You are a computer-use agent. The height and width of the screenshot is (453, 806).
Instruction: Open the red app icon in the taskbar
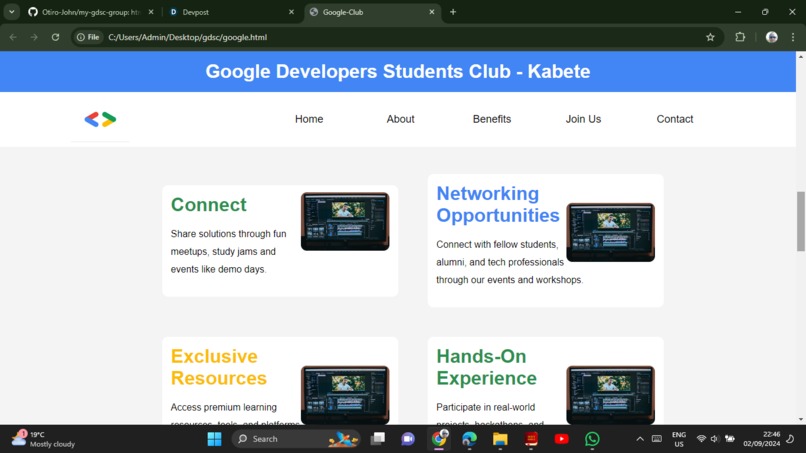531,439
